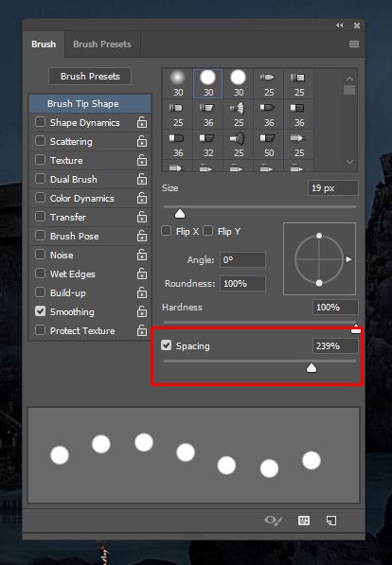The width and height of the screenshot is (392, 565).
Task: Select the size 50 brush tip
Action: point(269,145)
